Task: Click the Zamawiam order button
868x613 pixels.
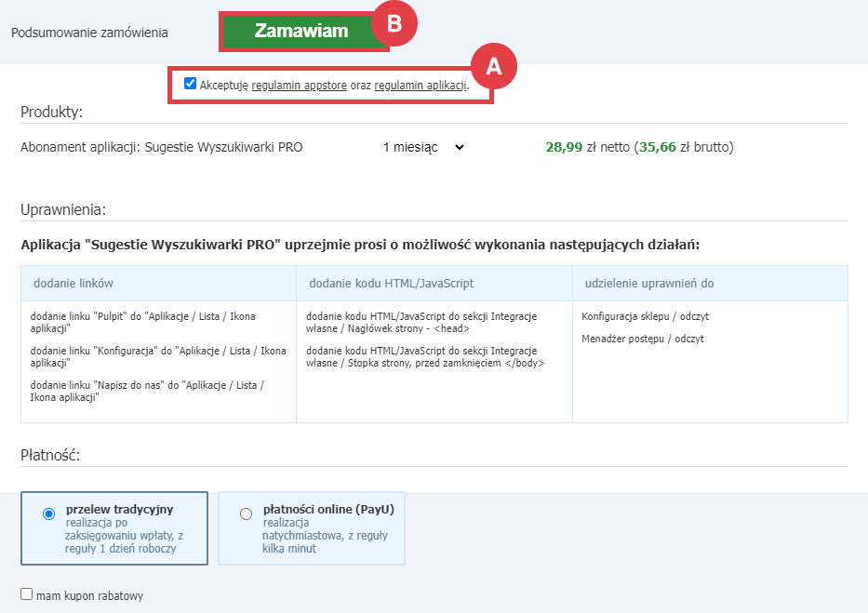Action: pyautogui.click(x=302, y=29)
